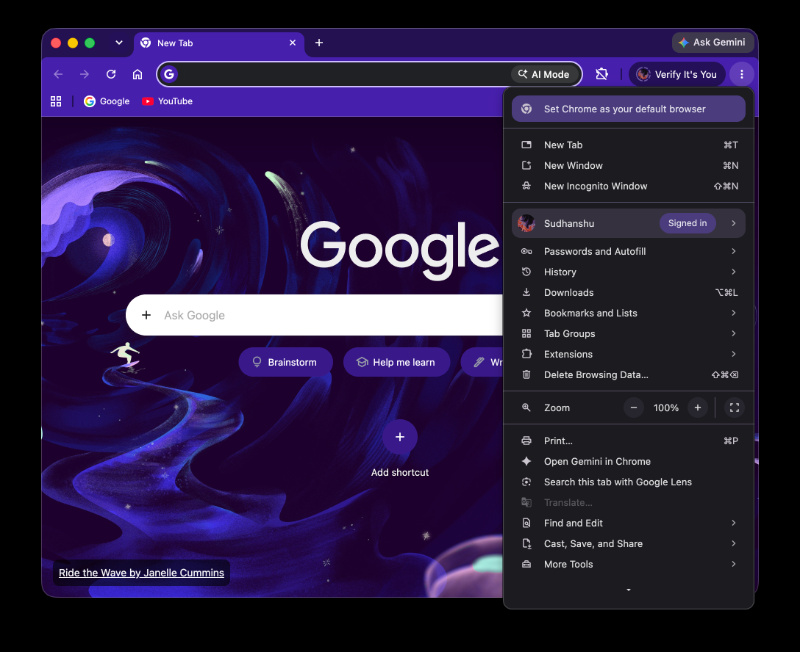This screenshot has width=800, height=652.
Task: Click the plus icon in search box
Action: pyautogui.click(x=146, y=315)
